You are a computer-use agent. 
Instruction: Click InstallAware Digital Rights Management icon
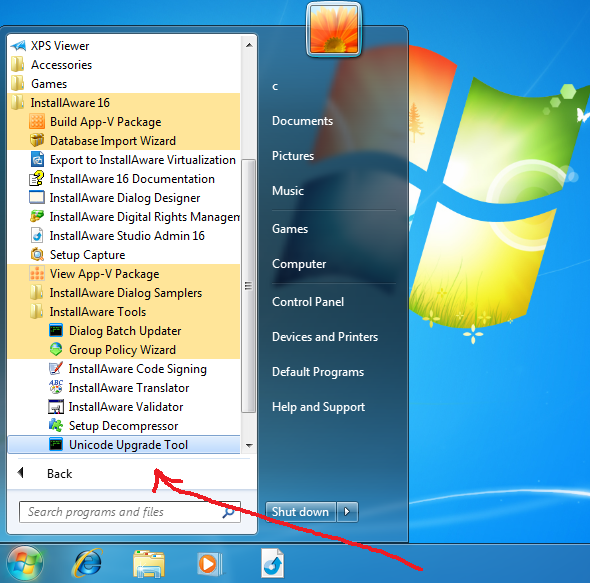(37, 216)
